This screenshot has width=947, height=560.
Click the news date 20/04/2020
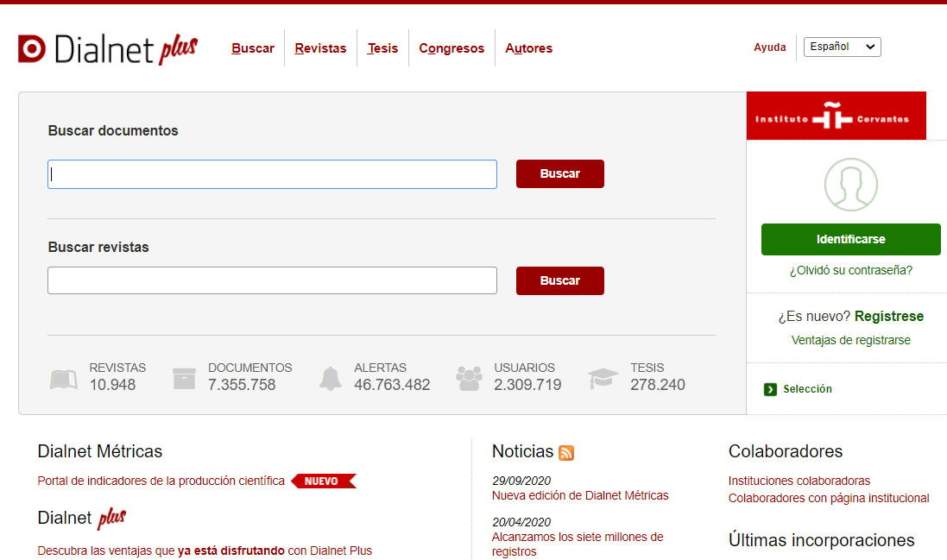(521, 523)
